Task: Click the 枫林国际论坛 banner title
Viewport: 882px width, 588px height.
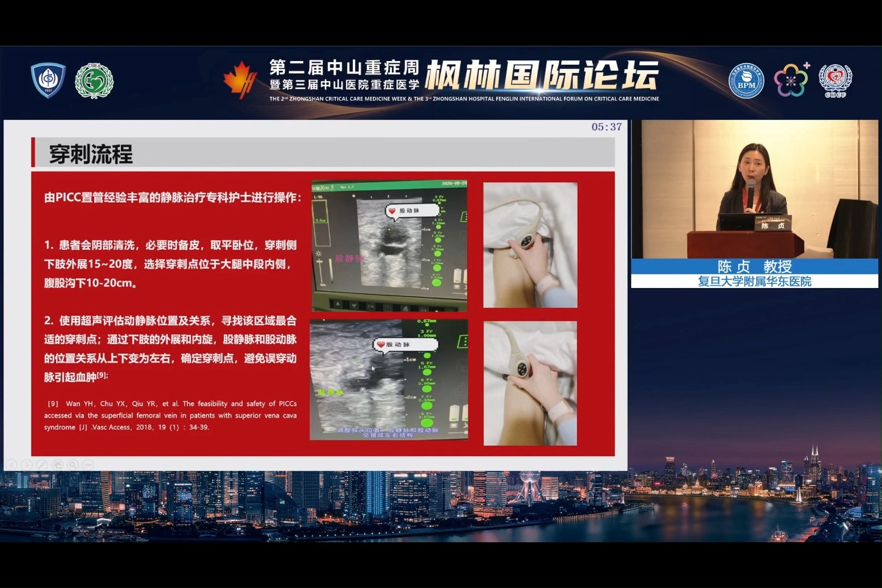Action: click(542, 75)
